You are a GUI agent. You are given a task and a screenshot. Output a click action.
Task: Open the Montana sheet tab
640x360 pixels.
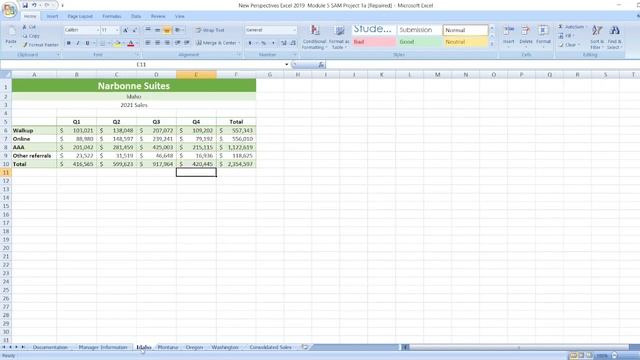click(x=168, y=347)
